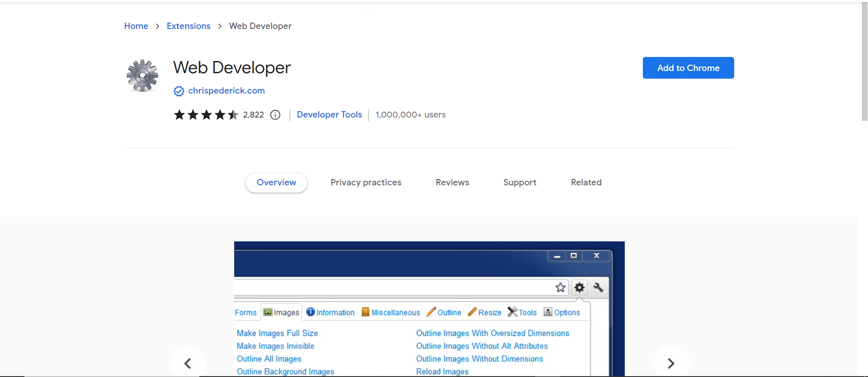Image resolution: width=868 pixels, height=377 pixels.
Task: Click the star rating icons
Action: (x=206, y=115)
